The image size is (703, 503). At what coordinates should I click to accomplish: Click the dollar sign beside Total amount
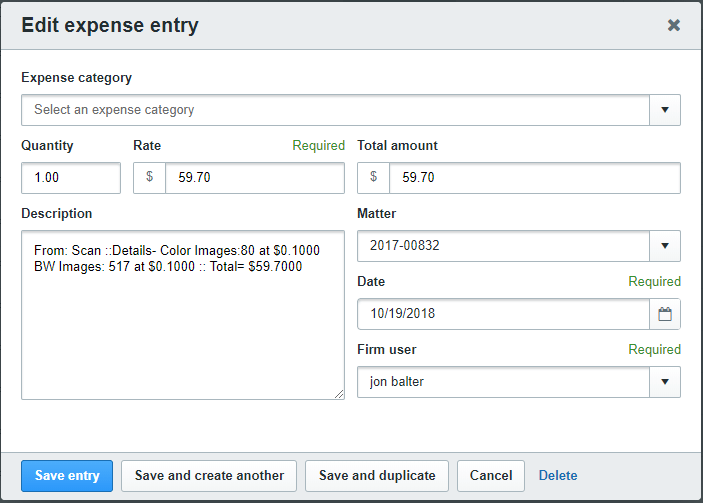point(373,177)
